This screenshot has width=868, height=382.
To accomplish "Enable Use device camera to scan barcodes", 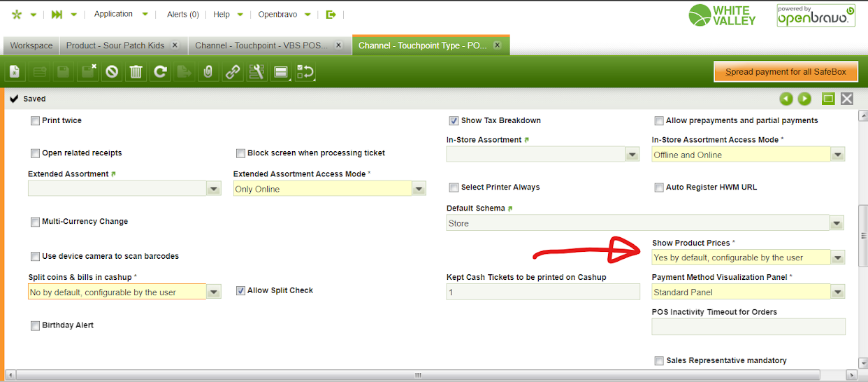I will [35, 256].
